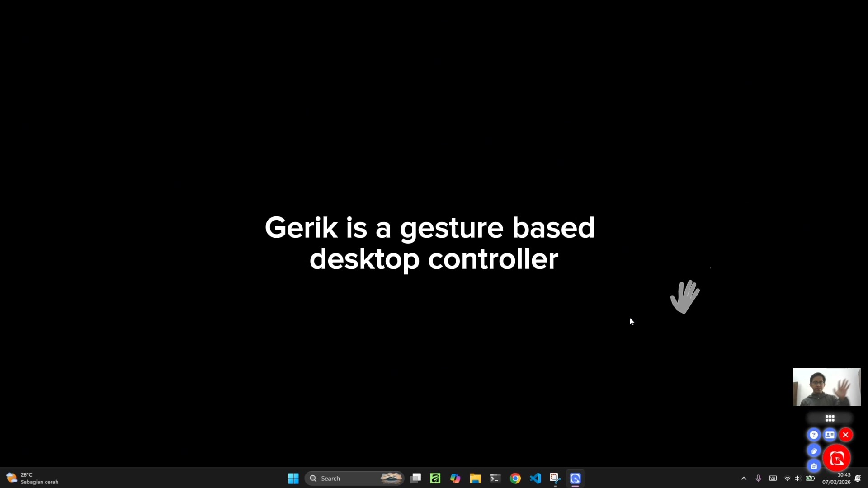868x488 pixels.
Task: Expand the hidden system tray icons chevron
Action: pyautogui.click(x=744, y=478)
